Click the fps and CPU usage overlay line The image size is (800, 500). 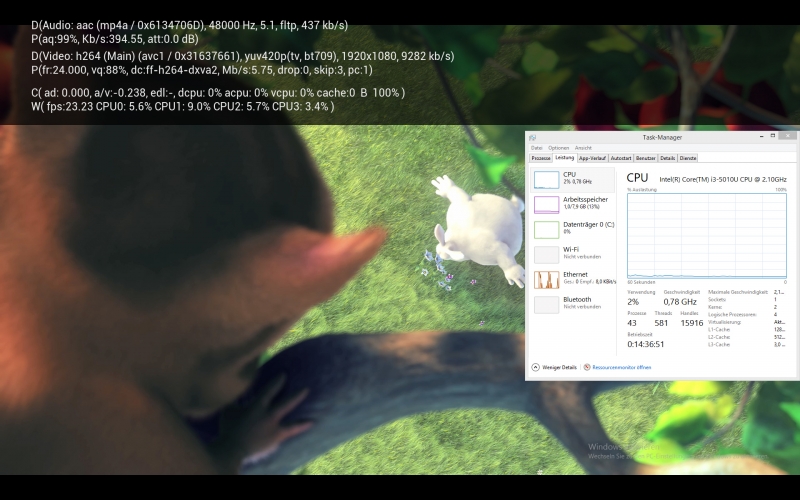pos(183,107)
